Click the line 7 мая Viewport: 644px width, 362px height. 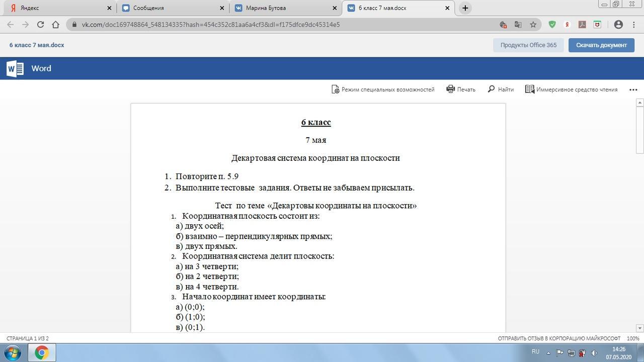pos(316,140)
